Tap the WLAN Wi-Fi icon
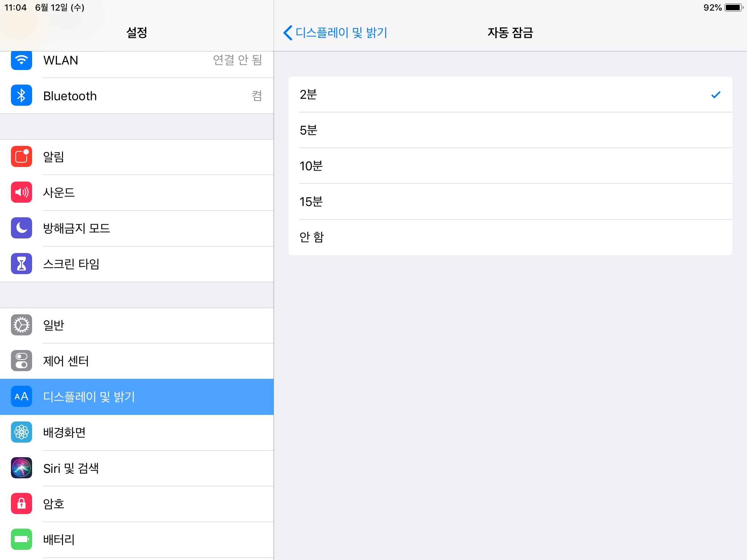 (22, 60)
